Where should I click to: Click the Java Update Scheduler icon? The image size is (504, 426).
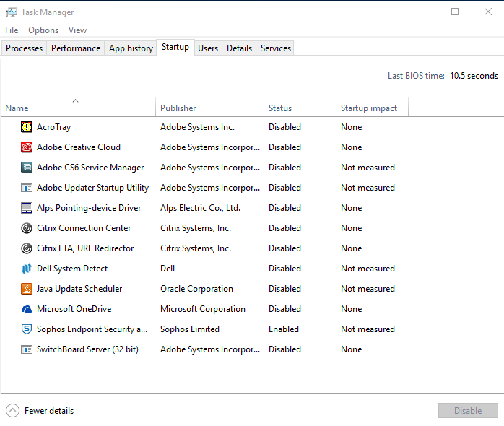pos(27,289)
